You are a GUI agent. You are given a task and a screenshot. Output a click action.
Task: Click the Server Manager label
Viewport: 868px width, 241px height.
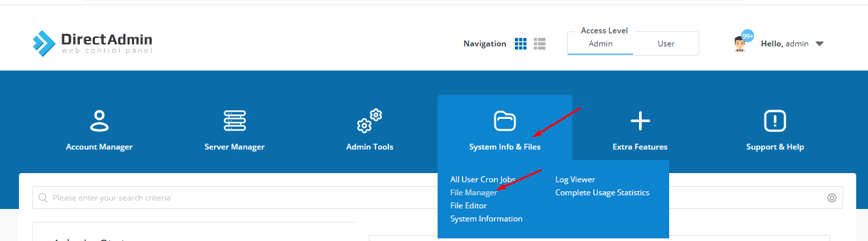235,147
